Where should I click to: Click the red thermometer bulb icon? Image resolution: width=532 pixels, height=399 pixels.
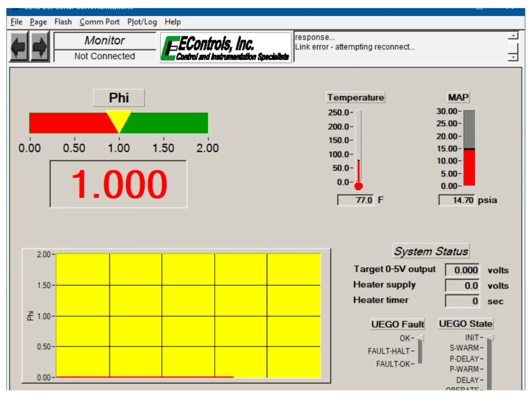[x=358, y=185]
